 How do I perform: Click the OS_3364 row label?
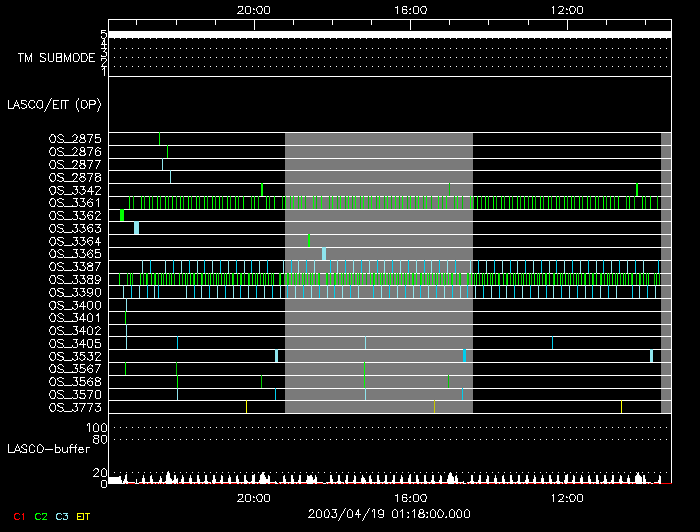pyautogui.click(x=75, y=241)
